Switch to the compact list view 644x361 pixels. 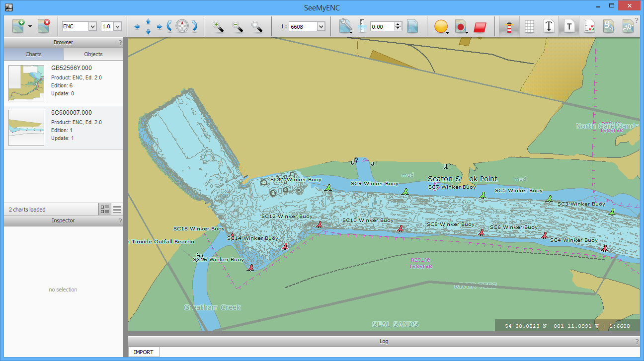point(117,209)
